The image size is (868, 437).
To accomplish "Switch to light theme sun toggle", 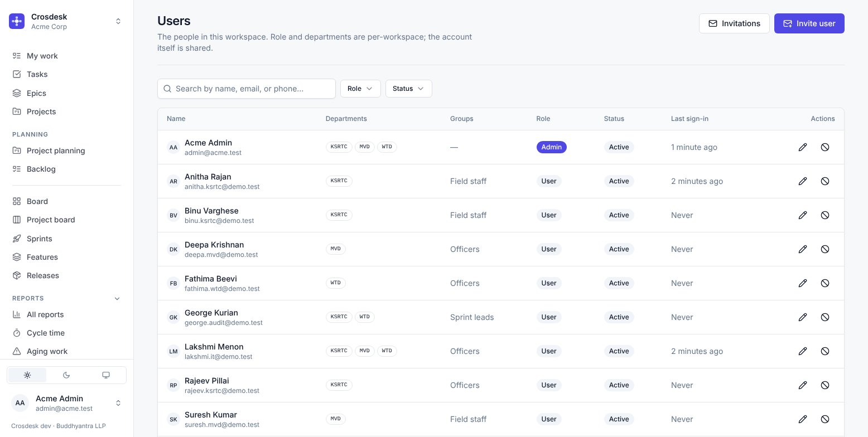I will tap(27, 375).
